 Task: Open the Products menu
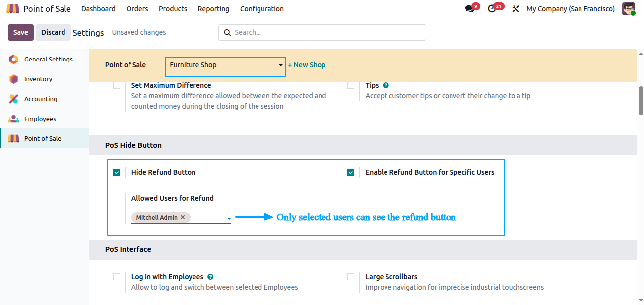pos(173,9)
